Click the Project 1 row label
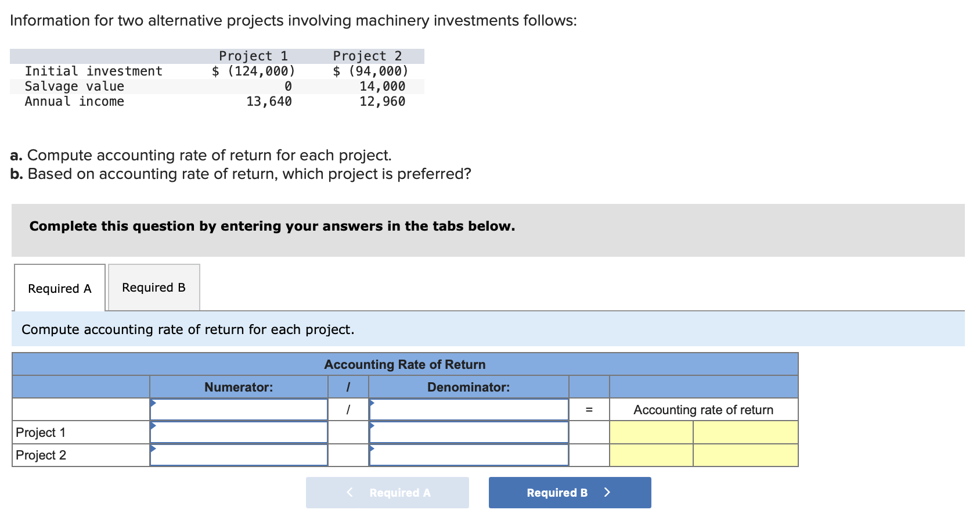The width and height of the screenshot is (980, 524). [x=41, y=432]
